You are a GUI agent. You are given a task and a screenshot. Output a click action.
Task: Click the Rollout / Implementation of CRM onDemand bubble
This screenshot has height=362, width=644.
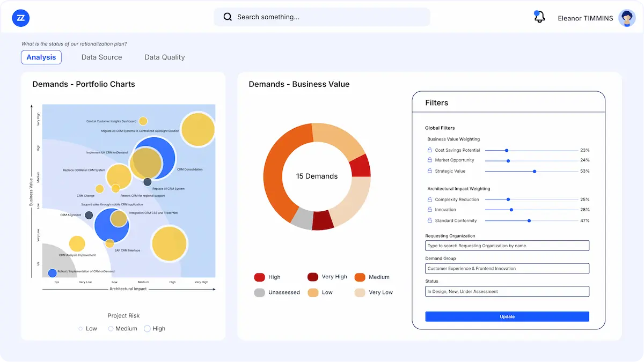53,273
